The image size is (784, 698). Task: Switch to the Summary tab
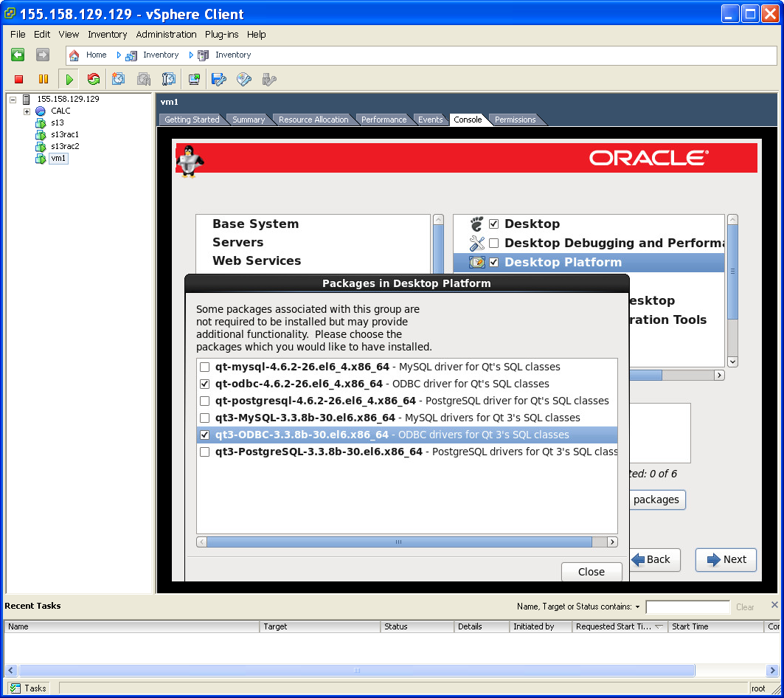[x=249, y=120]
